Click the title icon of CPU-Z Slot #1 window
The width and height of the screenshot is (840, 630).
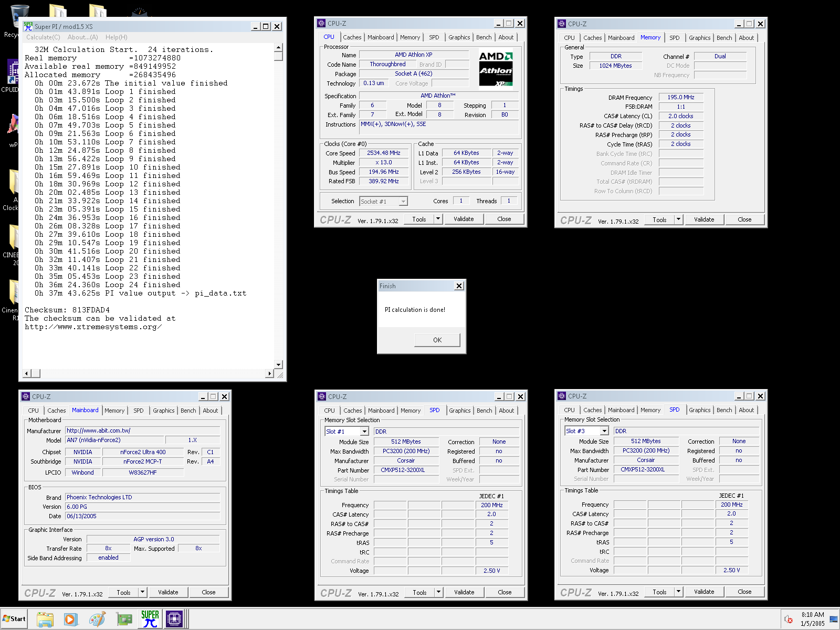(x=322, y=396)
